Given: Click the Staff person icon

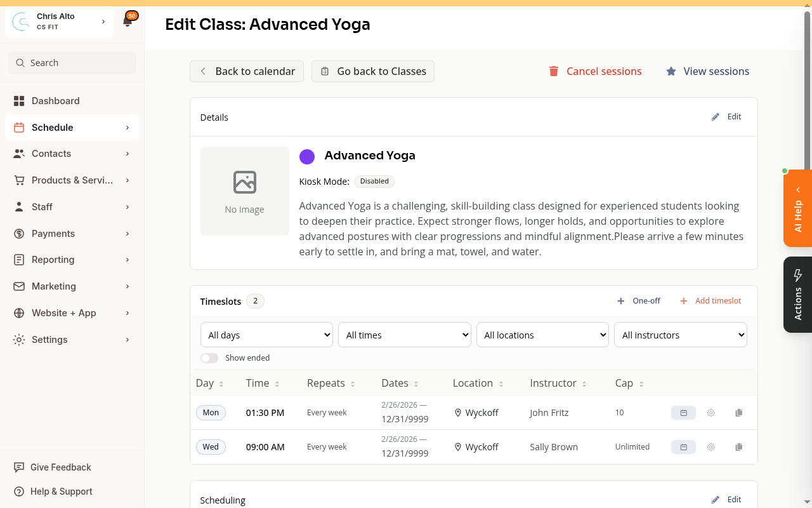Looking at the screenshot, I should (x=19, y=207).
